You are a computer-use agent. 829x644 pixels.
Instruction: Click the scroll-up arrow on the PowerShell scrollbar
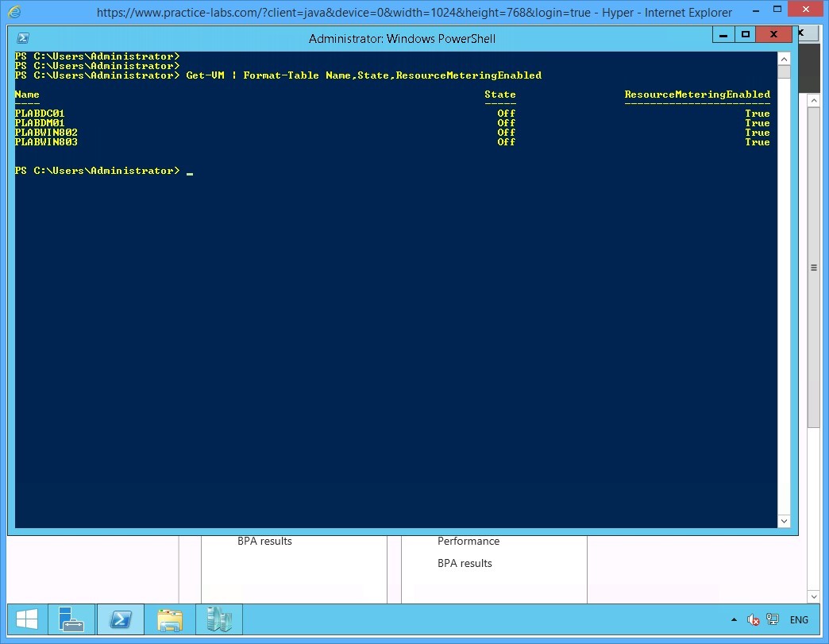784,58
